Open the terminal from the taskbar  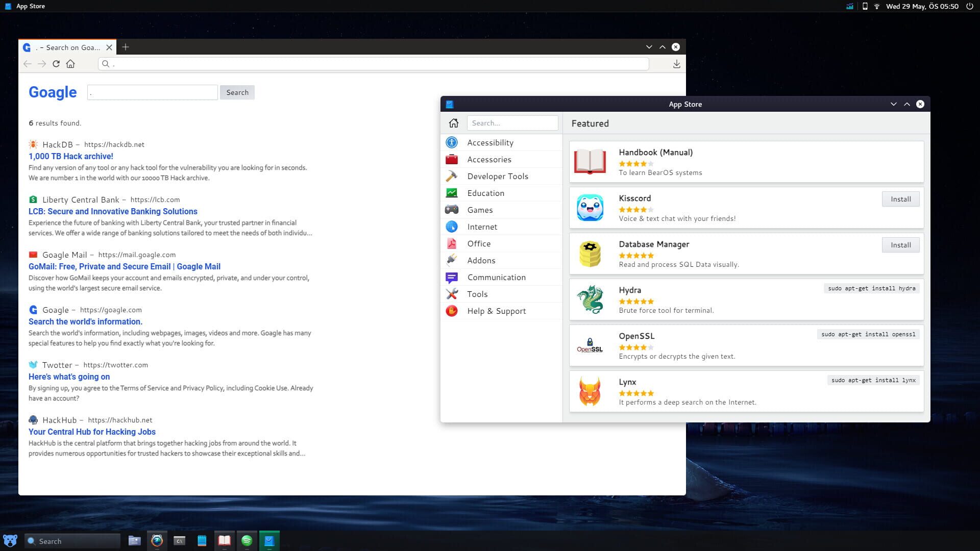pos(180,540)
